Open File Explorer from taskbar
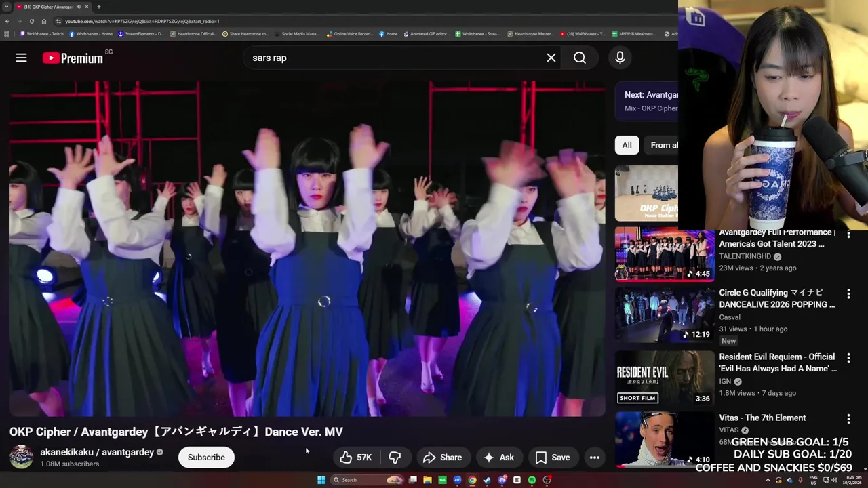 (x=427, y=480)
